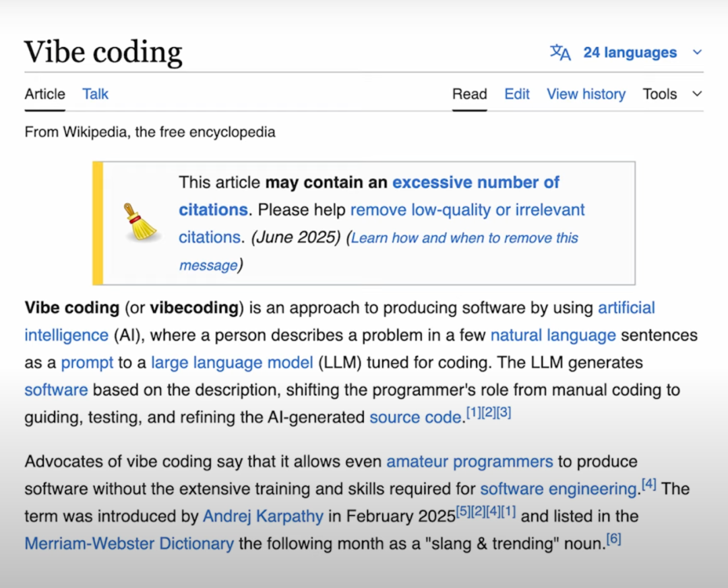Click citation [5] after February 2025

click(x=463, y=511)
